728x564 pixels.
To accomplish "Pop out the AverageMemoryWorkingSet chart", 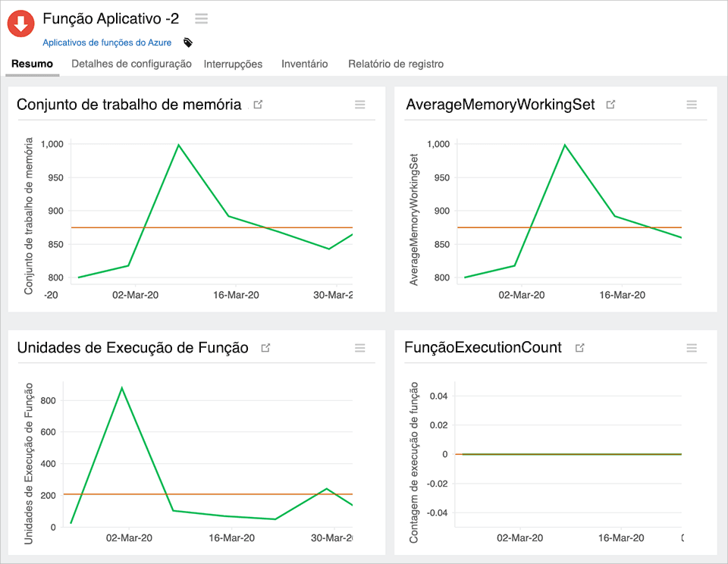I will (610, 105).
